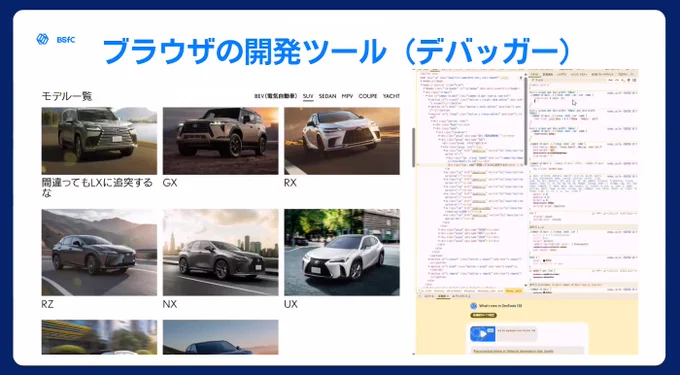Click the DevTools Elements panel scrollbar
This screenshot has width=680, height=375.
coord(526,121)
